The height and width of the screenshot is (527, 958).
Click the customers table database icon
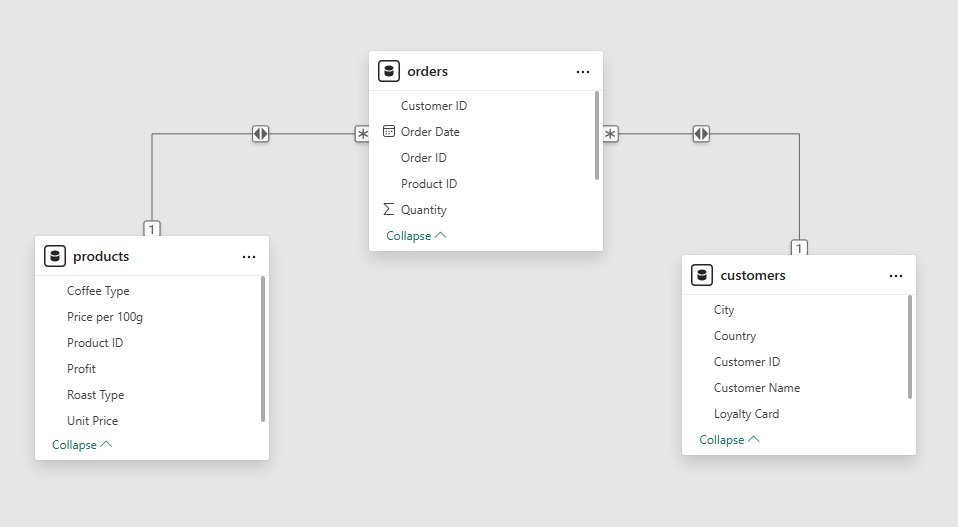coord(701,275)
